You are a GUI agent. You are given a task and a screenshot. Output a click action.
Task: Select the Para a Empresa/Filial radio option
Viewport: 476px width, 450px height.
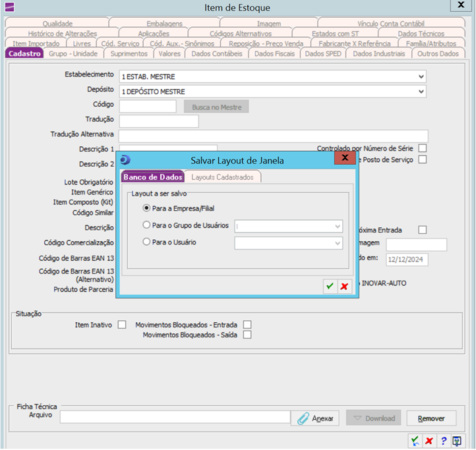(146, 208)
